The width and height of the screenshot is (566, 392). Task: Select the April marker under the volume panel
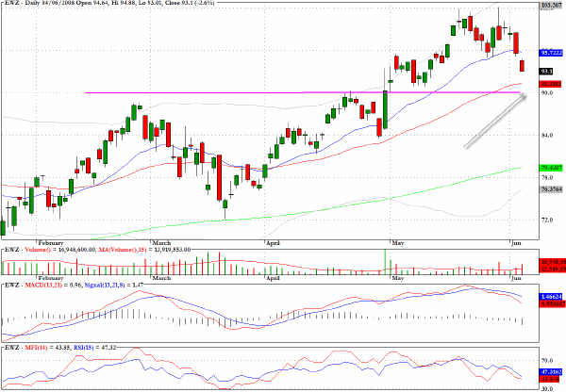click(x=273, y=278)
